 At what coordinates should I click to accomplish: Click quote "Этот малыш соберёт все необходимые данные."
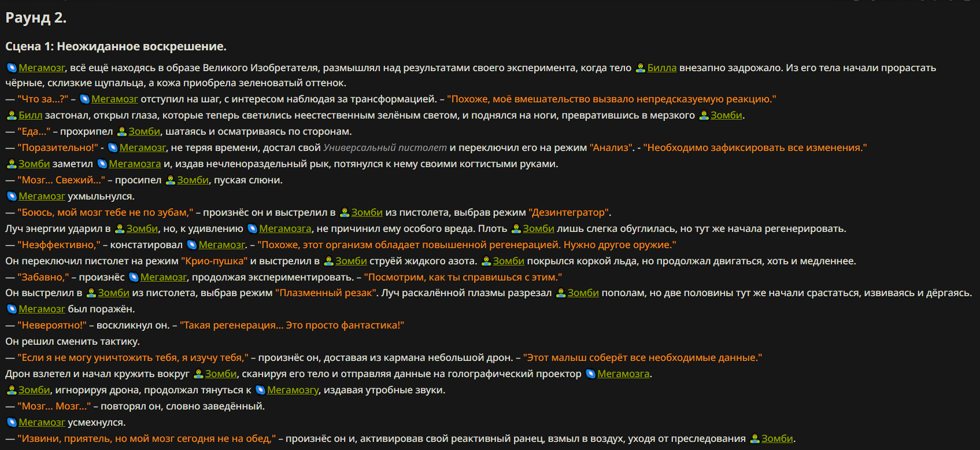click(642, 357)
